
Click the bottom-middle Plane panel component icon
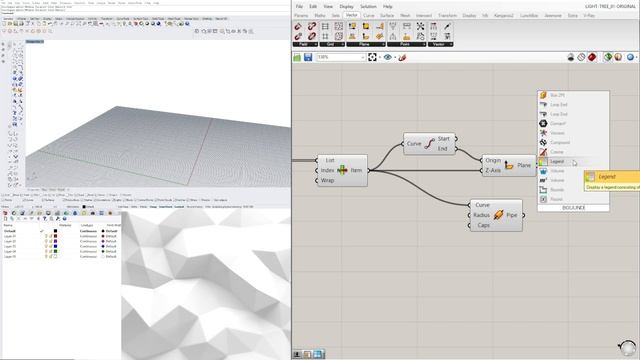pyautogui.click(x=366, y=37)
